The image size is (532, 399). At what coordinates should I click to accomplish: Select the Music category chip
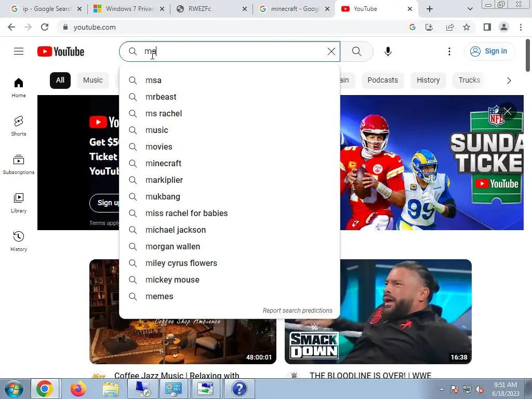pos(92,80)
